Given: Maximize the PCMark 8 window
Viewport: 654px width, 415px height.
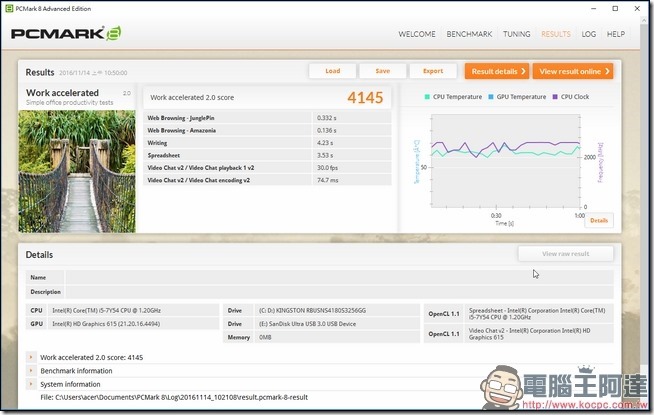Looking at the screenshot, I should [615, 8].
